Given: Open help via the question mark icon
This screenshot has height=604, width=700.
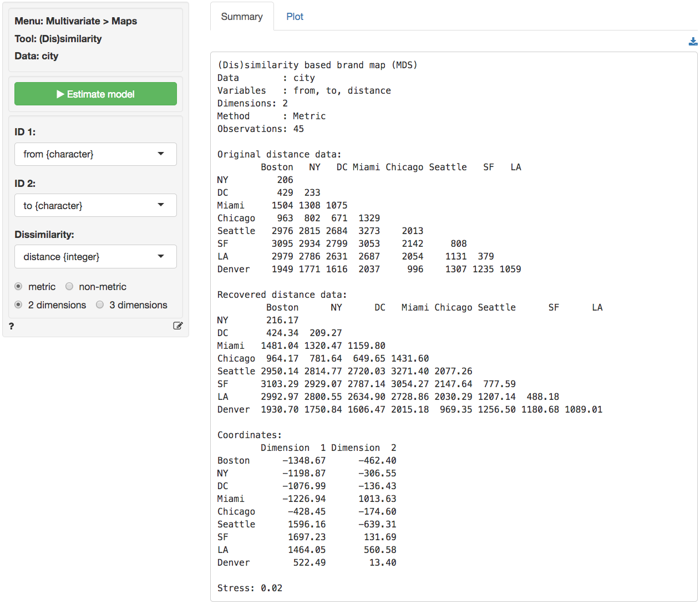Looking at the screenshot, I should tap(12, 326).
